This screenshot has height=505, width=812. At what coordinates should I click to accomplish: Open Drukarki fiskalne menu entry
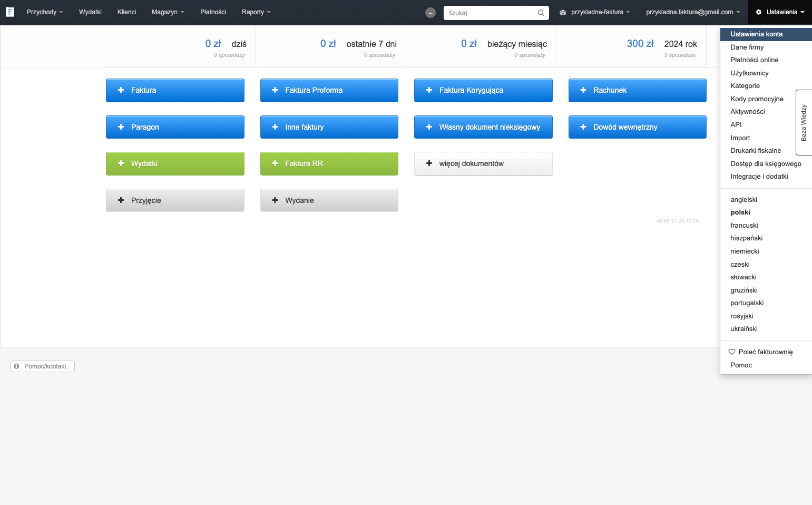click(757, 151)
